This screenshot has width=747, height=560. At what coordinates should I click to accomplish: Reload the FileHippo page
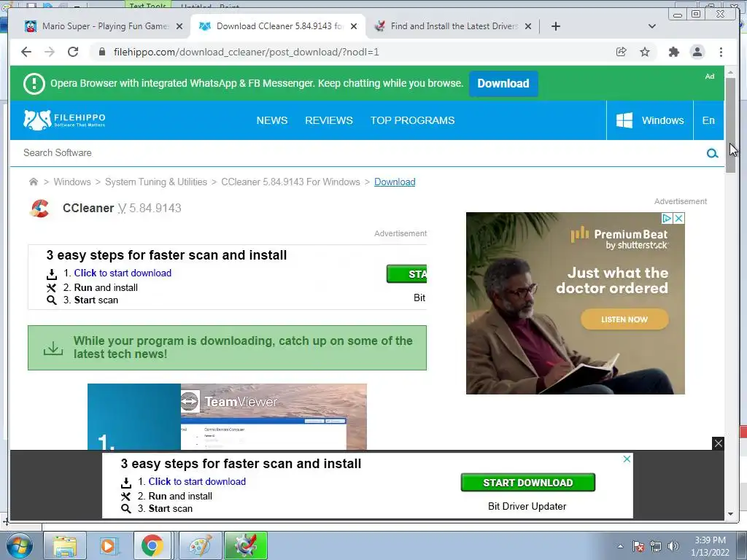73,52
